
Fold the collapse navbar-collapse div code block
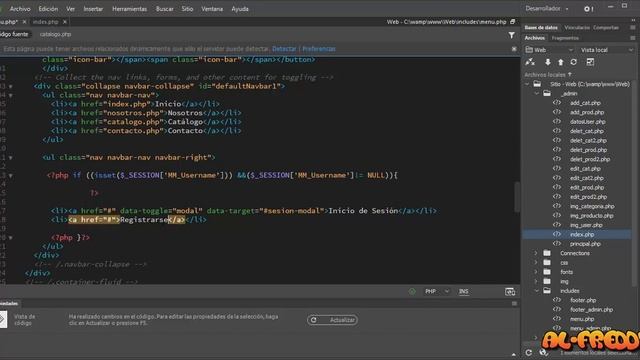11,87
